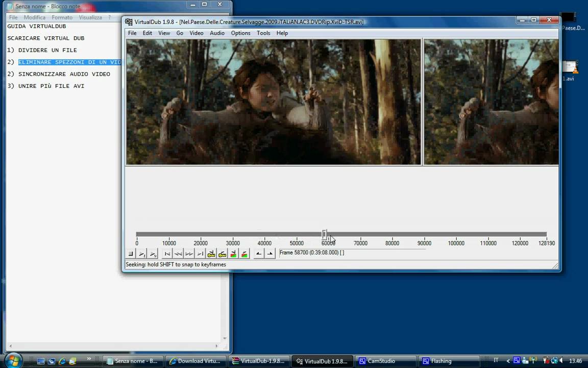Click the Play output video button
Image resolution: width=588 pixels, height=368 pixels.
(153, 254)
